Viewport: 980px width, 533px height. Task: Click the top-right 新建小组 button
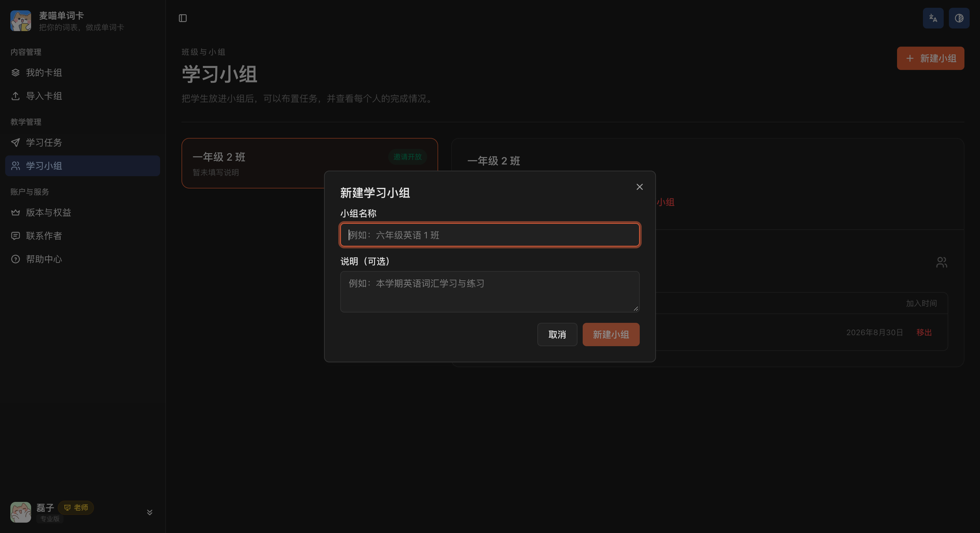(930, 58)
